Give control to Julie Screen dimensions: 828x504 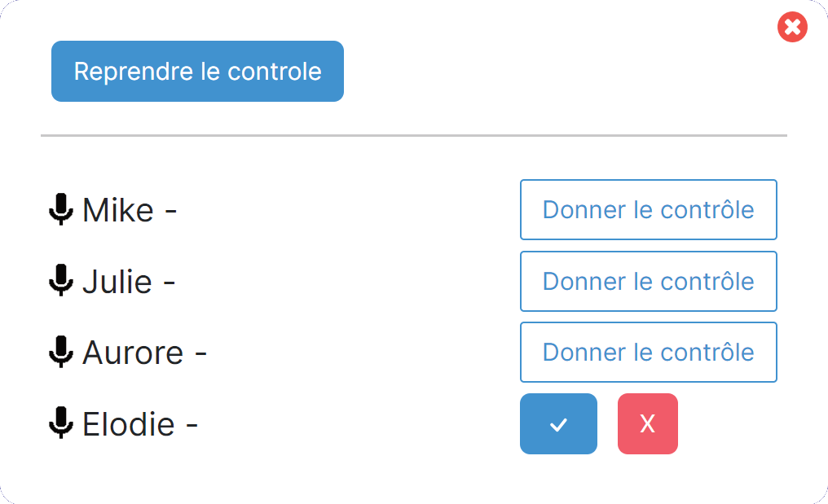click(649, 281)
